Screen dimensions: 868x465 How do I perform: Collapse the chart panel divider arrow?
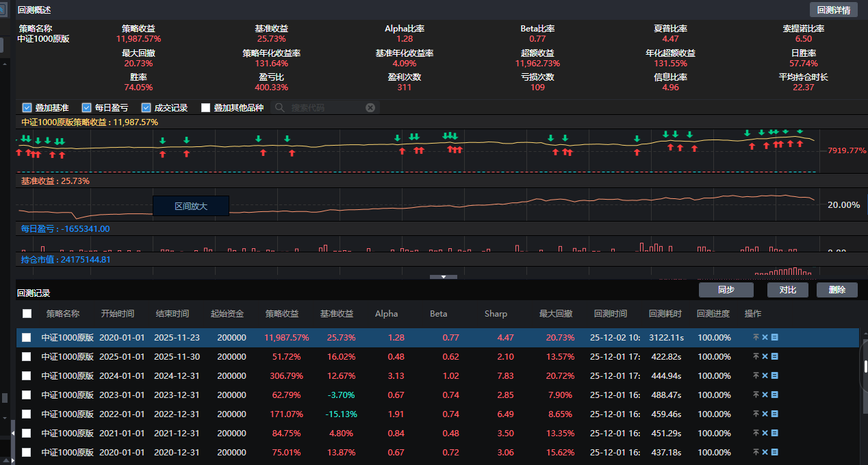(x=443, y=277)
